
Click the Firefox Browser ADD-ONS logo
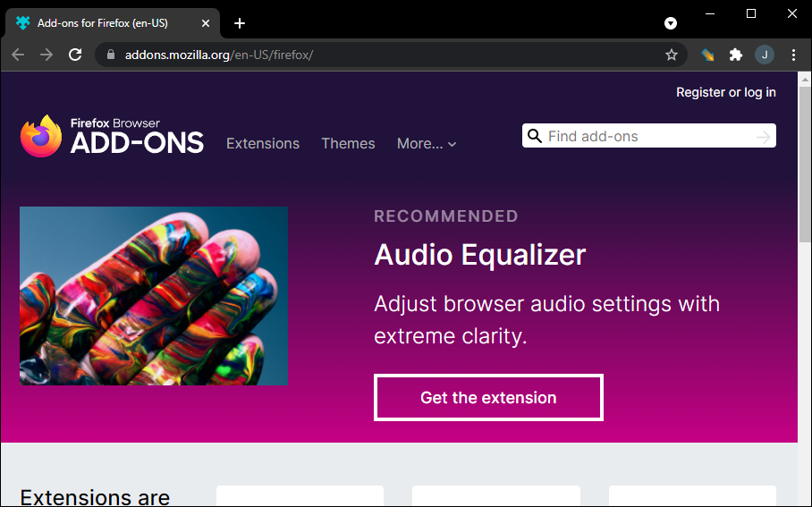click(x=112, y=136)
